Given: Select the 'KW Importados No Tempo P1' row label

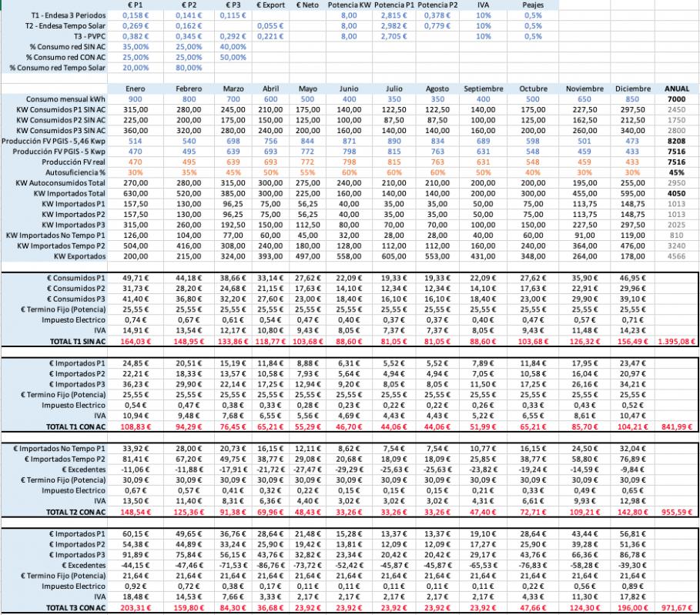Looking at the screenshot, I should pyautogui.click(x=55, y=236).
